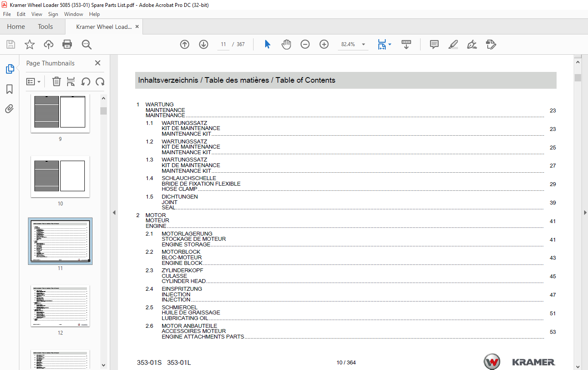Open 2.1 MOTORLAGERUNG ENGINE STORAGE entry
The width and height of the screenshot is (588, 370).
(350, 239)
